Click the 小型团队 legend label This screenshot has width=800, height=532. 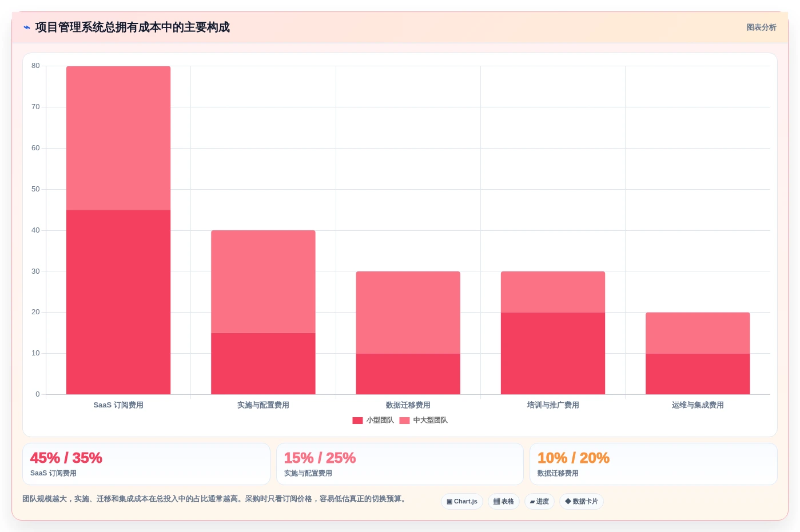tap(380, 421)
